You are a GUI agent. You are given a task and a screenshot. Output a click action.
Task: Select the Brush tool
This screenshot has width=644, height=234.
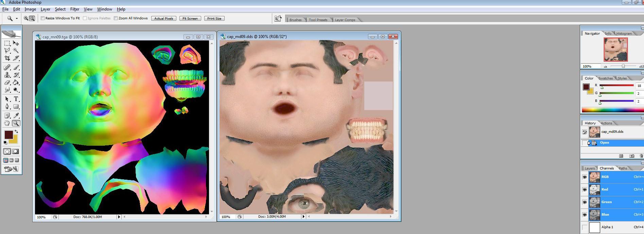(x=16, y=67)
